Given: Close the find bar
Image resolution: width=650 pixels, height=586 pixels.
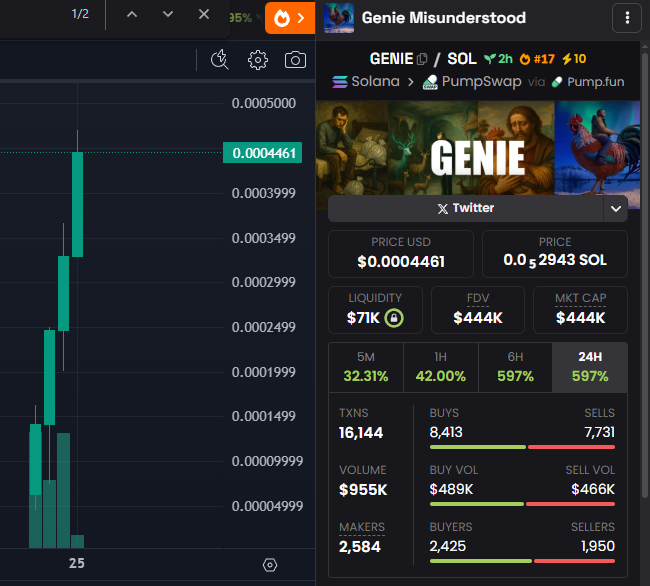Looking at the screenshot, I should (204, 15).
